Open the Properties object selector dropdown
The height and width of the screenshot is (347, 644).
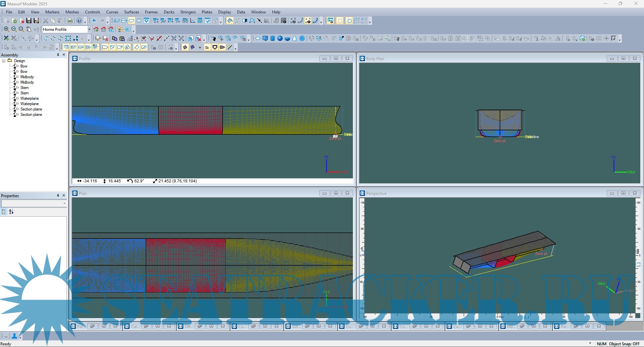pos(64,204)
